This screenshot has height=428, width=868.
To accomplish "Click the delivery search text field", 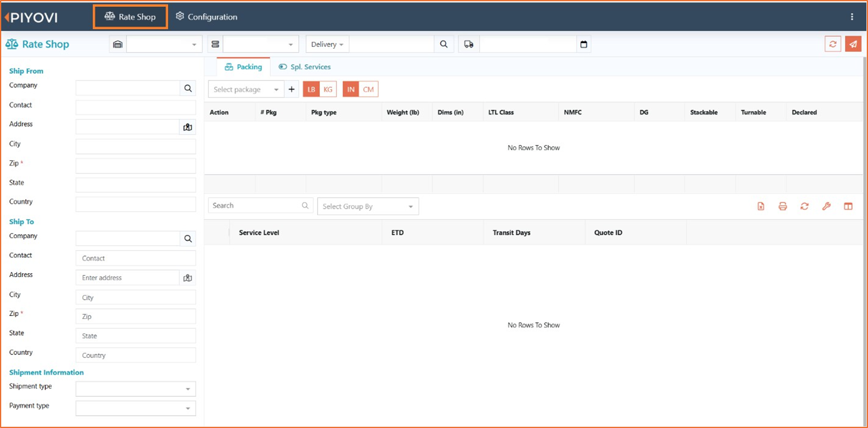I will [391, 44].
